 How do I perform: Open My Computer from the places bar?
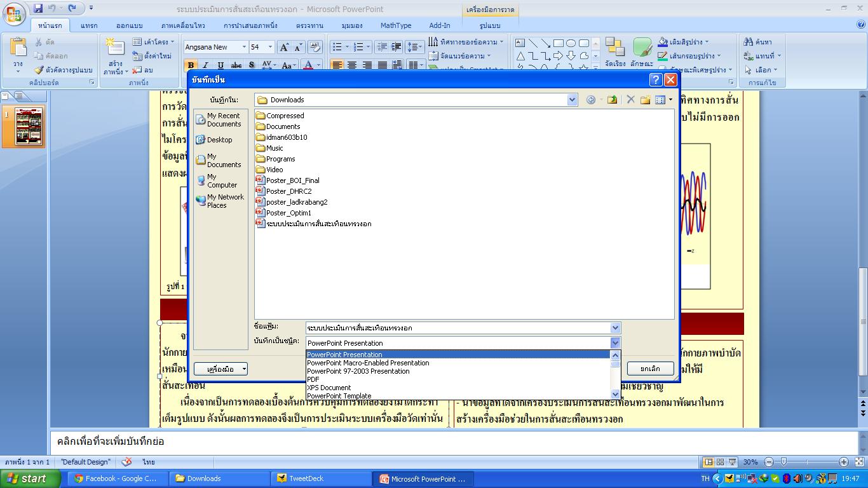pyautogui.click(x=216, y=181)
